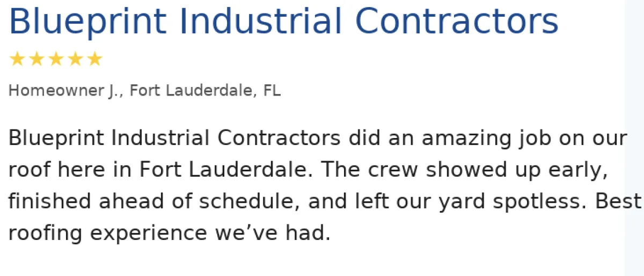The width and height of the screenshot is (644, 276).
Task: Select the third gold star
Action: pos(56,59)
